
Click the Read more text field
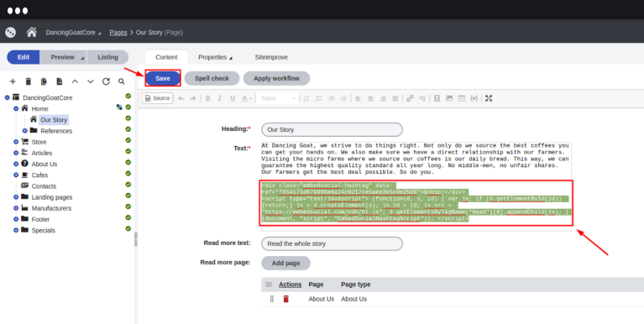click(332, 243)
